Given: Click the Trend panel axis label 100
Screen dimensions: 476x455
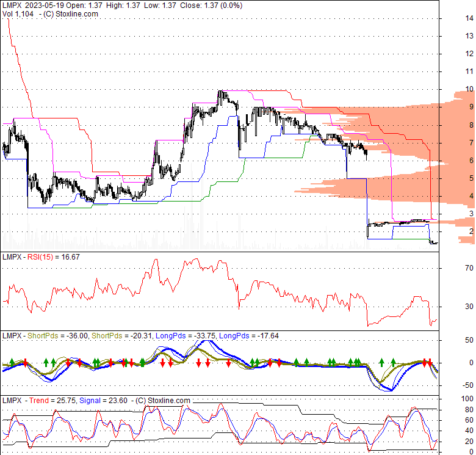Looking at the screenshot, I should pyautogui.click(x=467, y=399).
